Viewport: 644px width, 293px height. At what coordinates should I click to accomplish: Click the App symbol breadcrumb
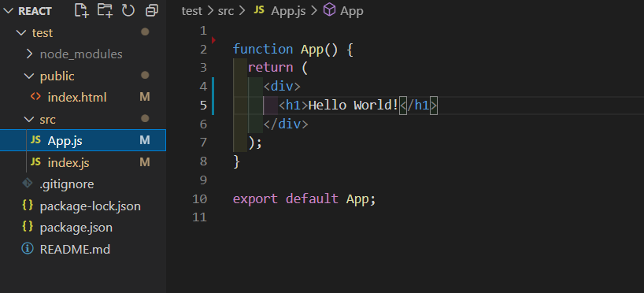coord(352,11)
